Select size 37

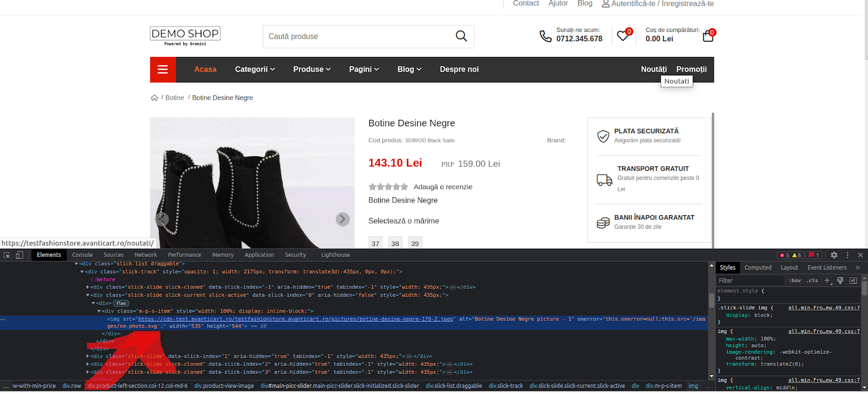375,243
